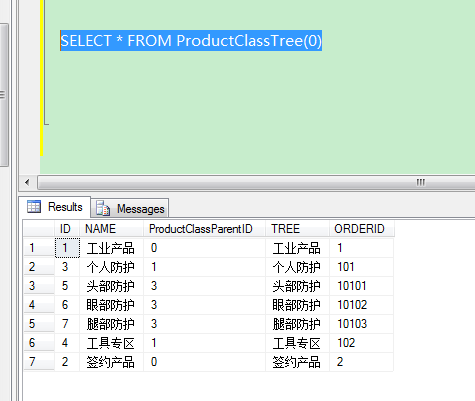
Task: Select the focused ID cell in row 1
Action: [67, 248]
